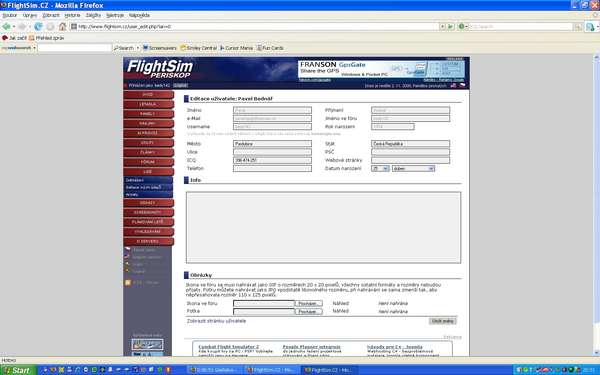The image size is (600, 375).
Task: Click Procházet for Ikona ve fóru
Action: (x=308, y=303)
